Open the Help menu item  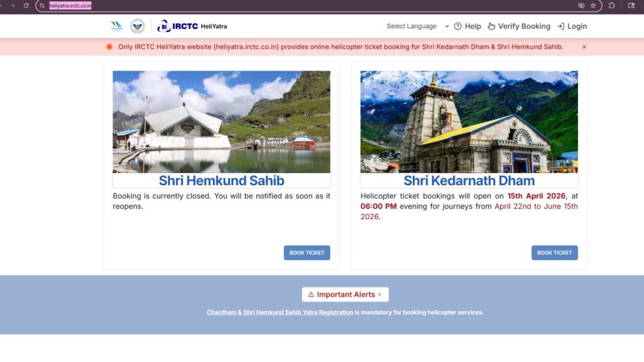467,26
